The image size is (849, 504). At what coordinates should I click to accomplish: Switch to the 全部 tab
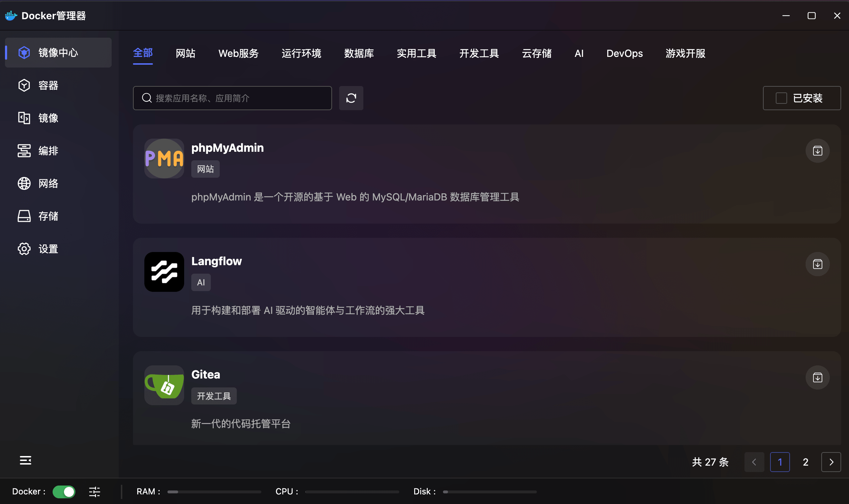click(x=143, y=53)
